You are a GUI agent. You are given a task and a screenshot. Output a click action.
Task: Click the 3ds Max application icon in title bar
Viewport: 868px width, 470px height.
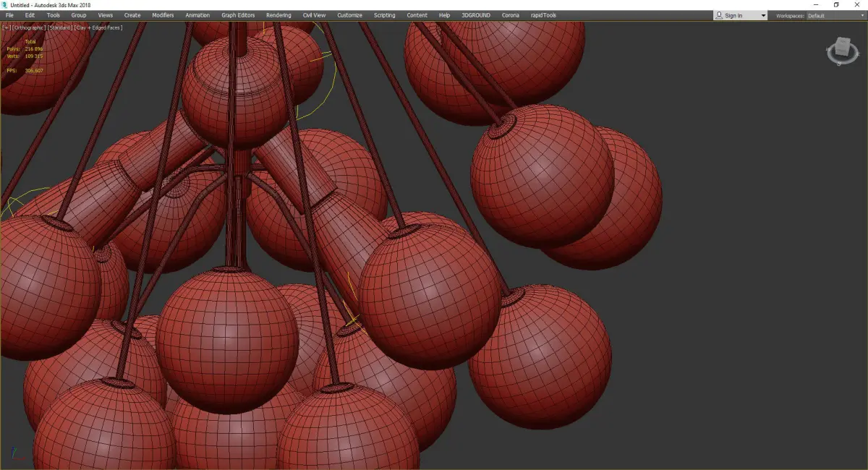point(5,5)
